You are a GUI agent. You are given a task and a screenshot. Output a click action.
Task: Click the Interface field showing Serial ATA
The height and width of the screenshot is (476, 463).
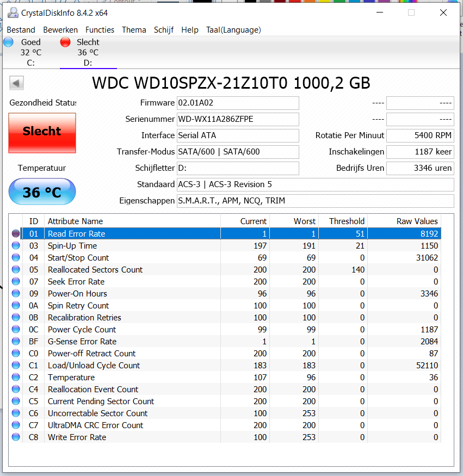click(x=238, y=135)
